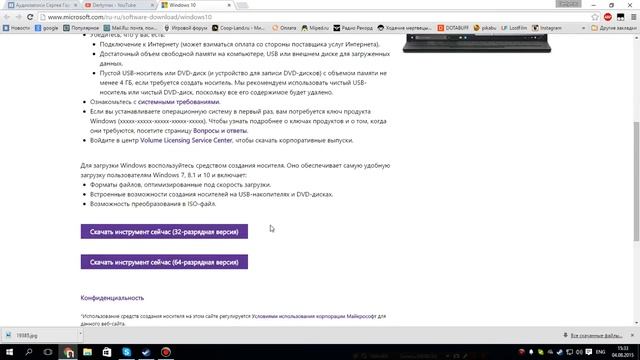Open a new tab with the new-tab button
Viewport: 640px width, 360px height.
tap(242, 5)
